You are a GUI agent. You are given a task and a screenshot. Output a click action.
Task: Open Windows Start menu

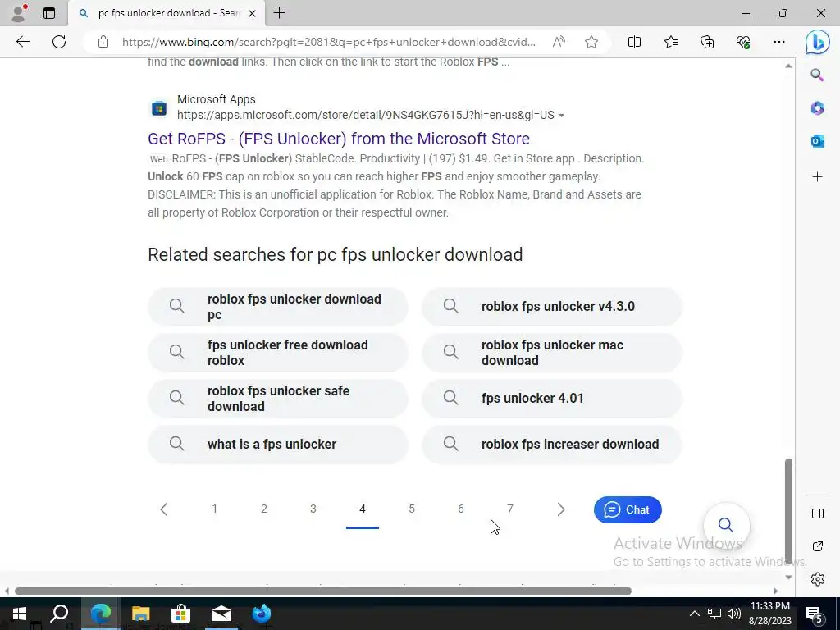pyautogui.click(x=20, y=614)
